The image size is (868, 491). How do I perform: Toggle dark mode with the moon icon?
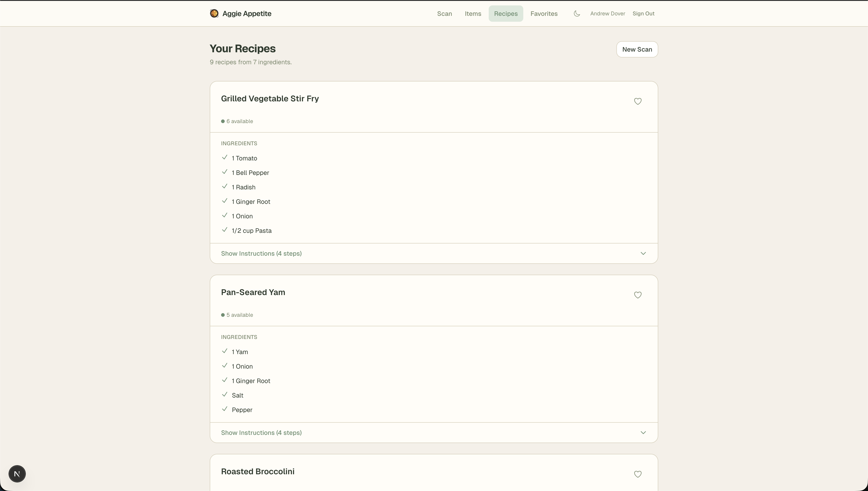point(577,14)
